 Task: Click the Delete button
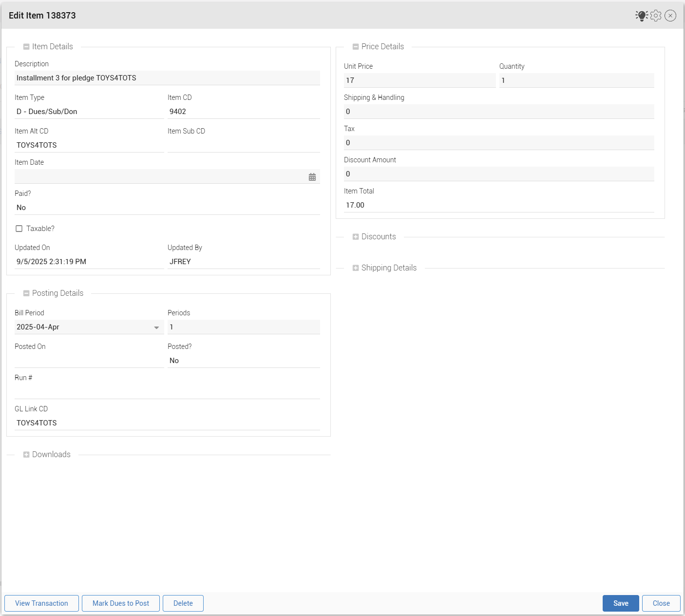183,603
